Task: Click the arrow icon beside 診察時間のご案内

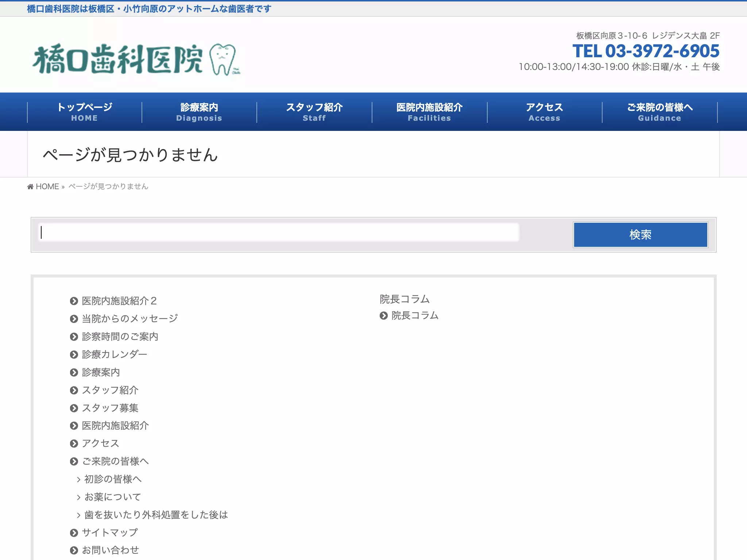Action: click(74, 337)
